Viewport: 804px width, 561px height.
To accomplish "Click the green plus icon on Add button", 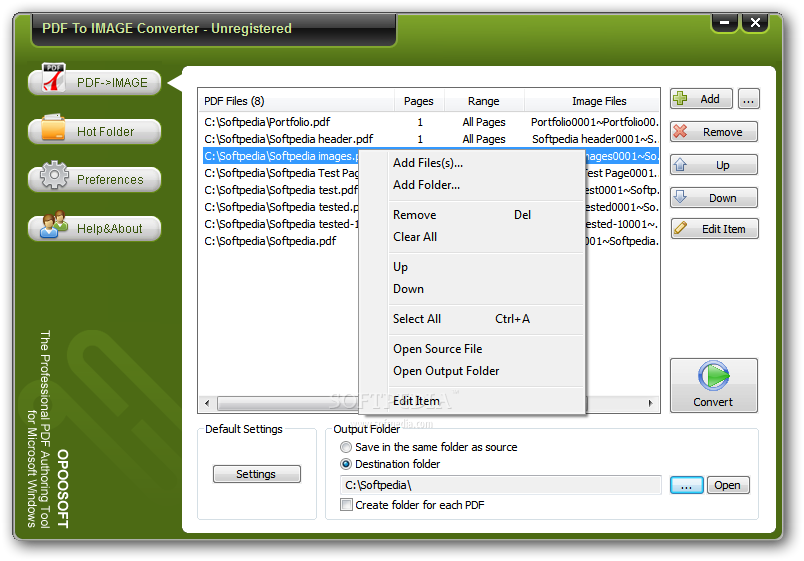I will 680,98.
